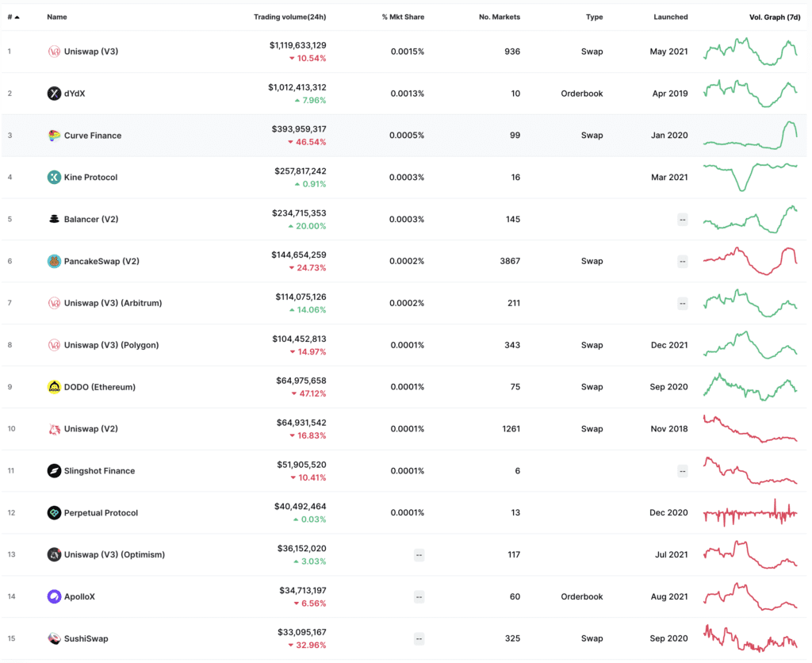Viewport: 812px width, 663px height.
Task: Open the DODO (Ethereum) link
Action: click(x=99, y=387)
